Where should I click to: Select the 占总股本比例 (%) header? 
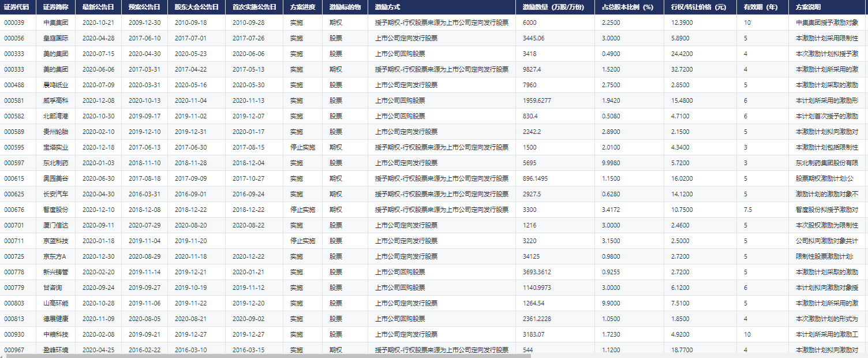[627, 7]
